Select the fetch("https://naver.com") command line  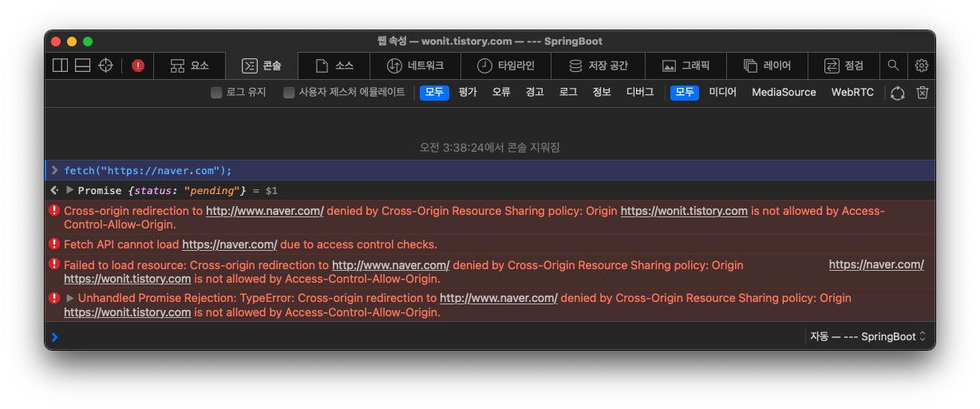(x=490, y=170)
